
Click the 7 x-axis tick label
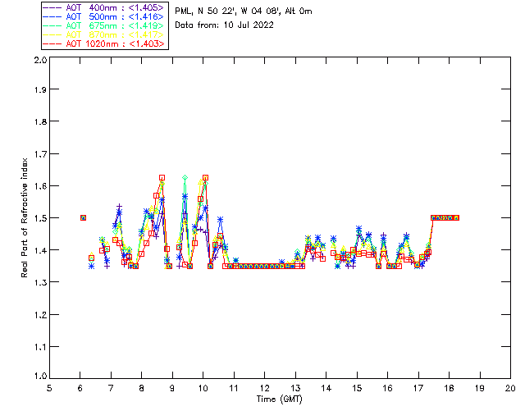click(x=111, y=389)
